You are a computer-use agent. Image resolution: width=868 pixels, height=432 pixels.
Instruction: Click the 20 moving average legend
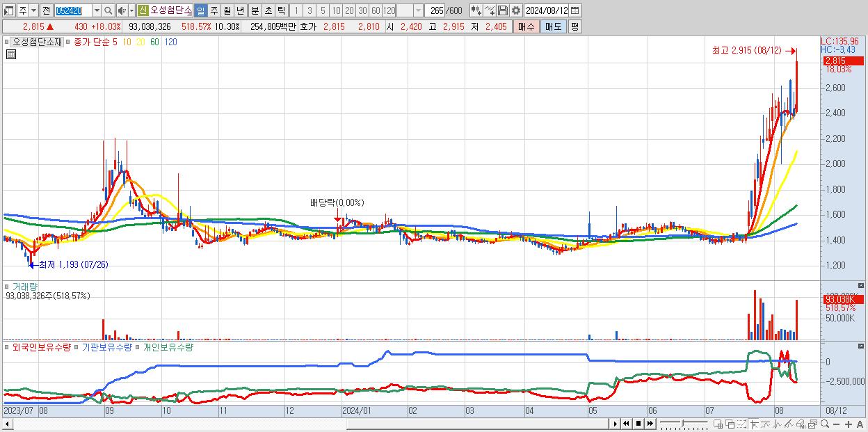click(140, 42)
